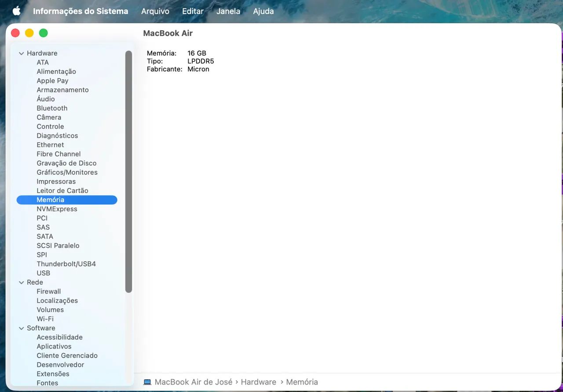Open the Editar menu
563x392 pixels.
point(193,11)
